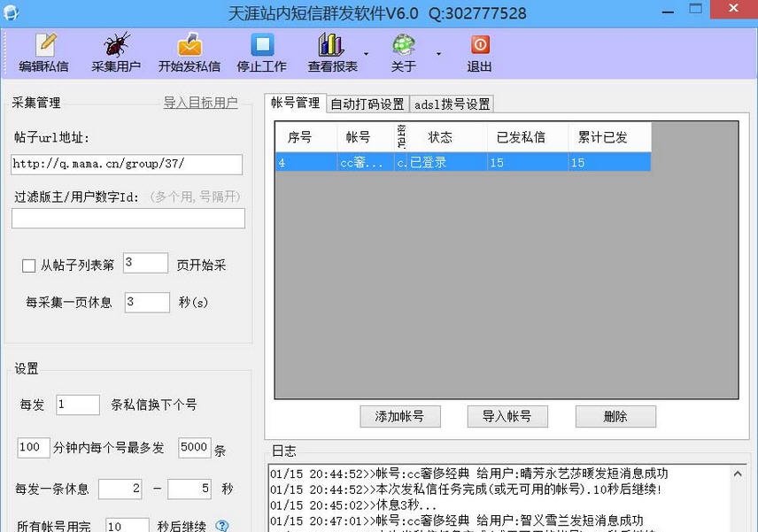Select log line 休息3秒...
Viewport: 758px width, 532px height.
[353, 505]
